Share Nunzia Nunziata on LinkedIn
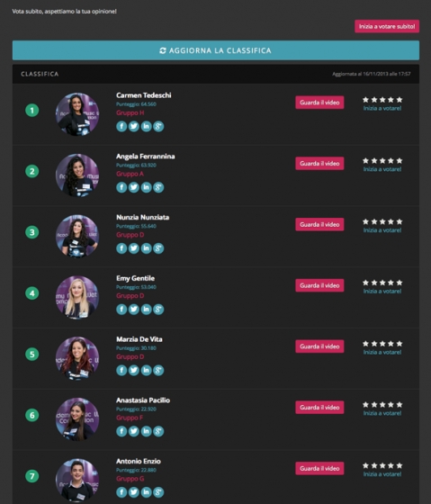This screenshot has height=504, width=431. click(x=146, y=248)
